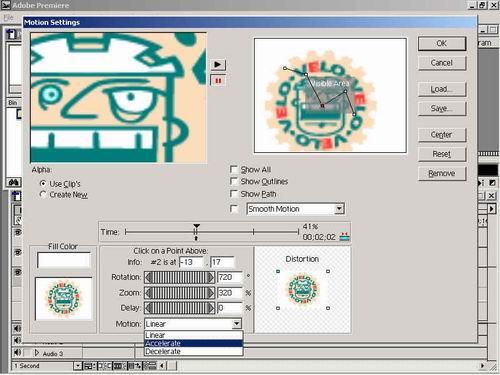This screenshot has height=375, width=500.
Task: Select the Create New alpha option
Action: (x=43, y=194)
